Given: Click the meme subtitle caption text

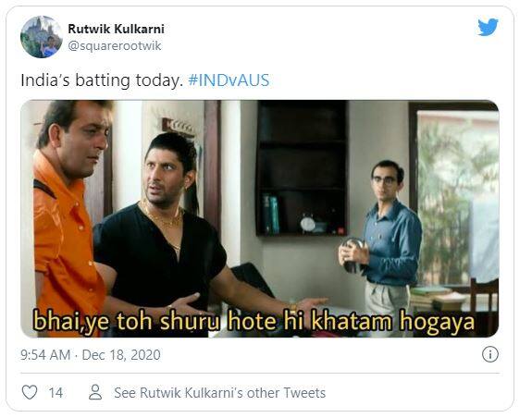Looking at the screenshot, I should point(254,321).
